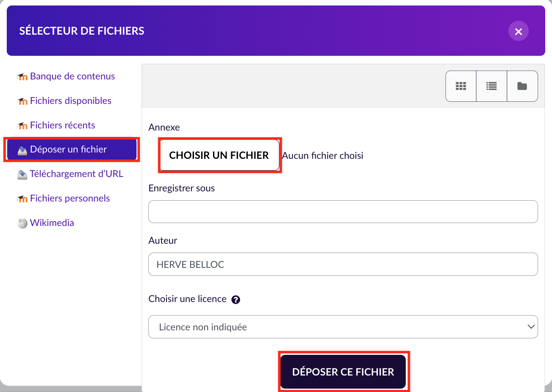Expand license list via chevron arrow
Screen dimensions: 552x392
click(531, 327)
